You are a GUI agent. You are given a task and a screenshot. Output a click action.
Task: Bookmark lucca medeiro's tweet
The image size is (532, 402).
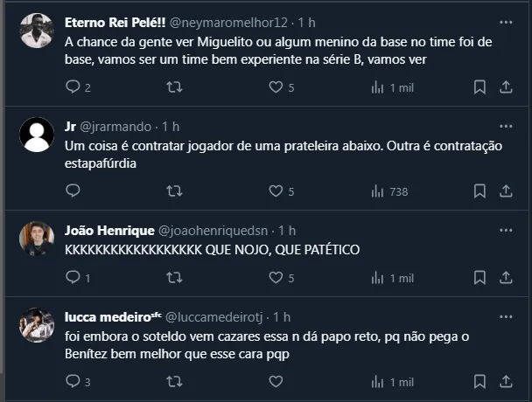tap(479, 382)
